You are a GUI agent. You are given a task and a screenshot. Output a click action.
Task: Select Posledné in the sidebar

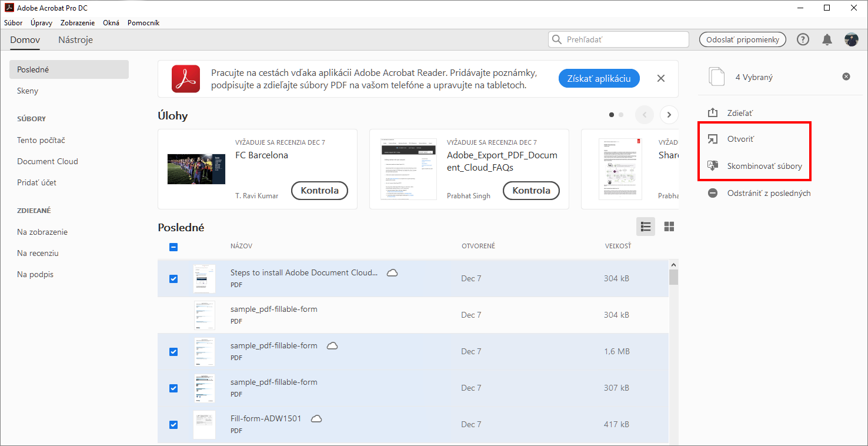pos(69,69)
